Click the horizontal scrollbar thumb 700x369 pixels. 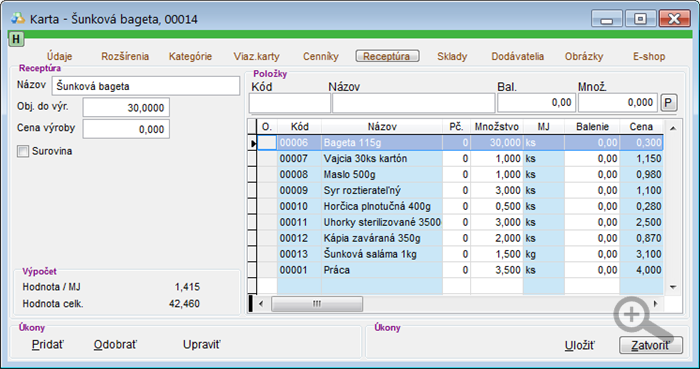pos(317,304)
